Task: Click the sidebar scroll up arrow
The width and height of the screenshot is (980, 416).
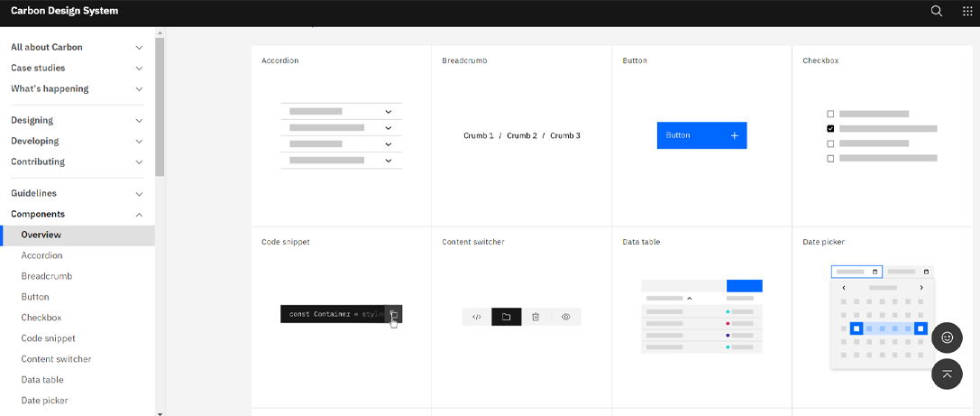Action: point(160,32)
